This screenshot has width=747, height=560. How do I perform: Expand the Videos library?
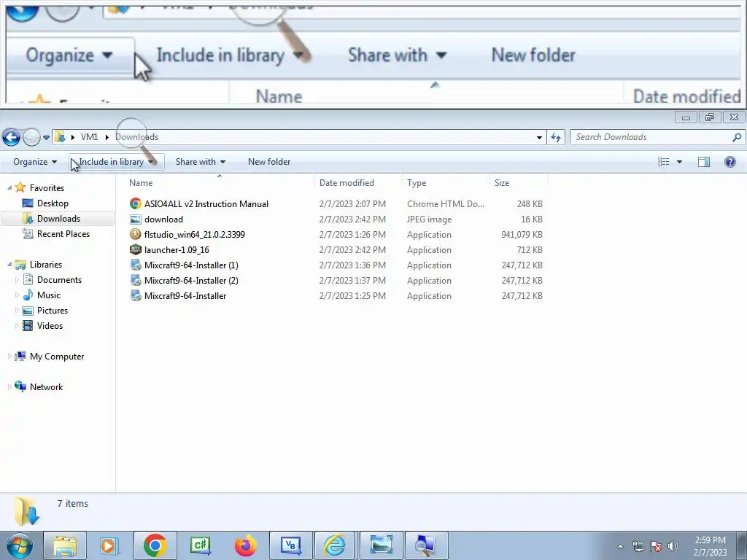click(x=18, y=326)
